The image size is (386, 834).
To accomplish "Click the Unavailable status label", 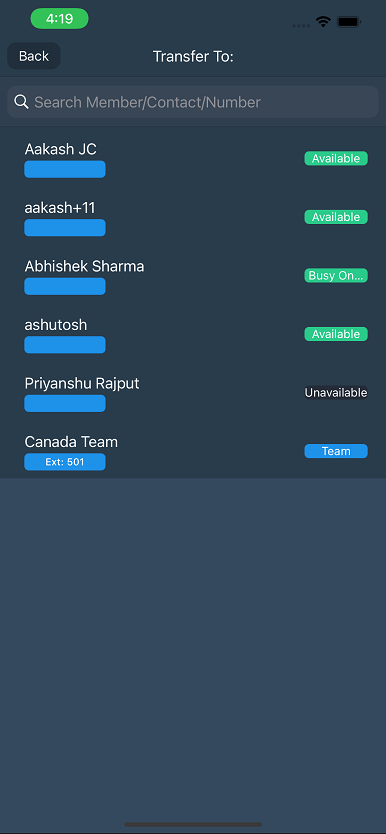I will (x=336, y=393).
